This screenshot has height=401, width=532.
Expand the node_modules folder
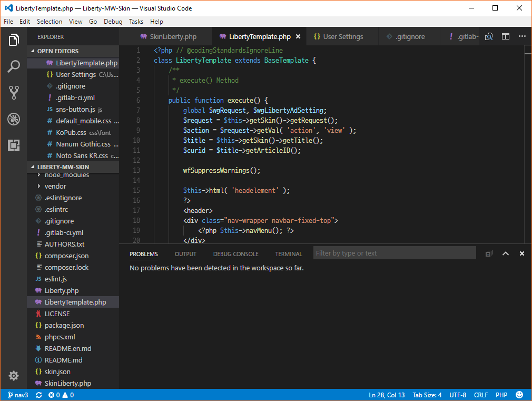pyautogui.click(x=73, y=175)
